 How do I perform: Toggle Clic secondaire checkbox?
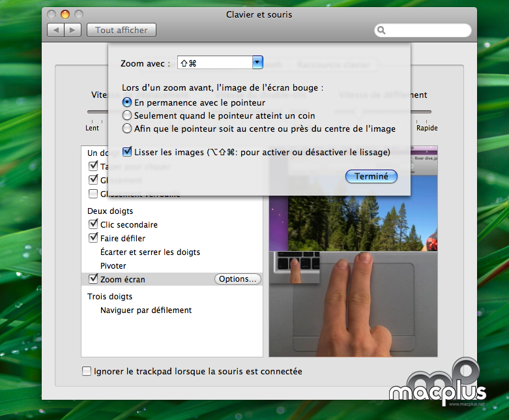click(x=93, y=224)
